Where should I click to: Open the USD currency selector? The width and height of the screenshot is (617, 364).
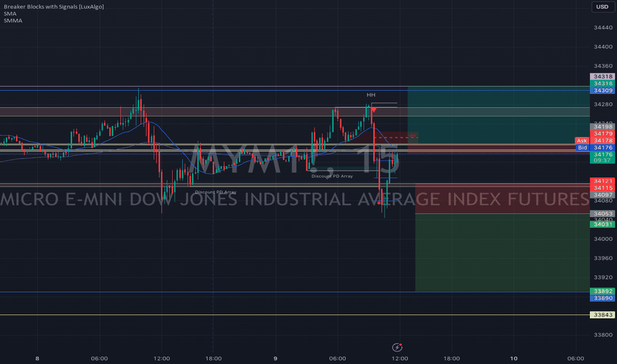click(x=602, y=7)
